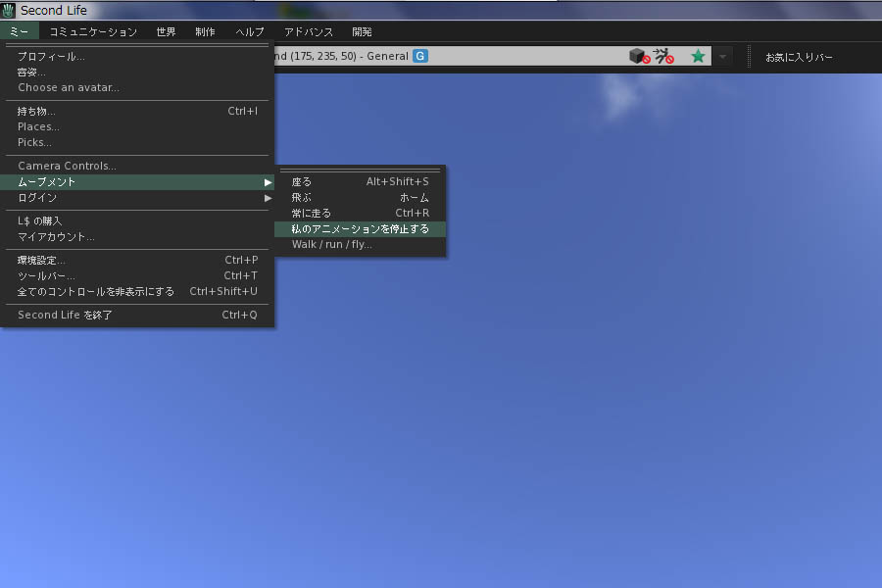Select the ムーブメント menu item
The height and width of the screenshot is (588, 882).
pos(137,182)
